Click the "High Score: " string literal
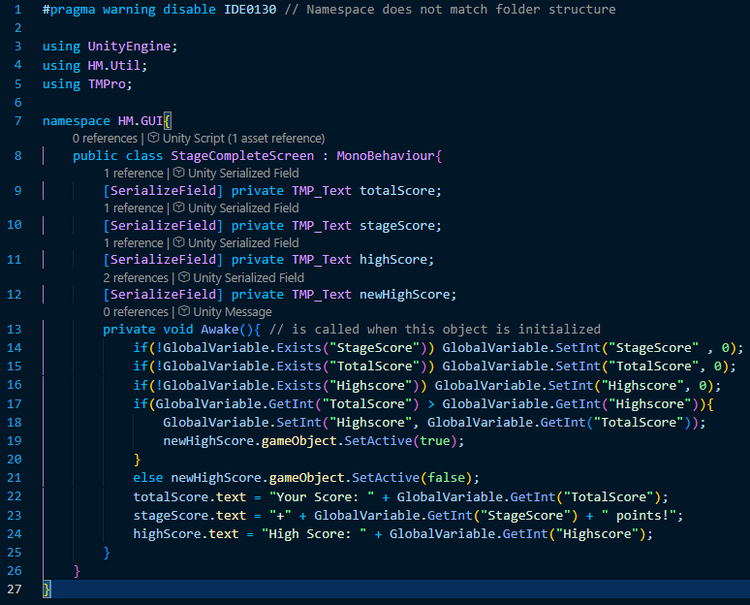The height and width of the screenshot is (605, 750). pyautogui.click(x=314, y=534)
